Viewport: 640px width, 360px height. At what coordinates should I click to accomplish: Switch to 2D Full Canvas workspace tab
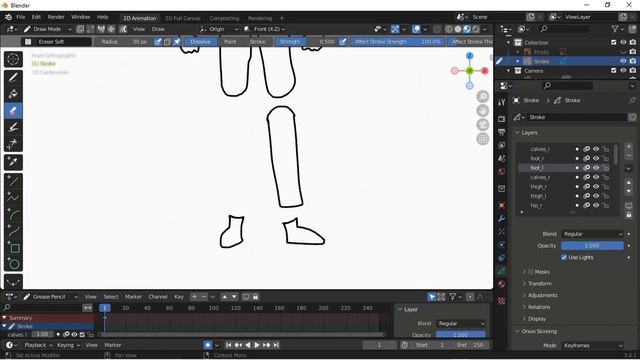click(x=182, y=18)
